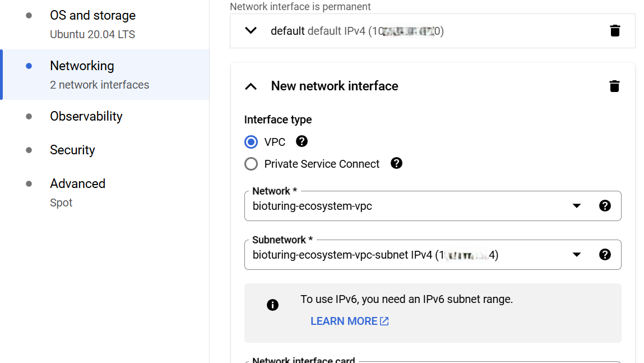This screenshot has width=644, height=363.
Task: Click the IPv6 info circle icon
Action: [x=272, y=305]
